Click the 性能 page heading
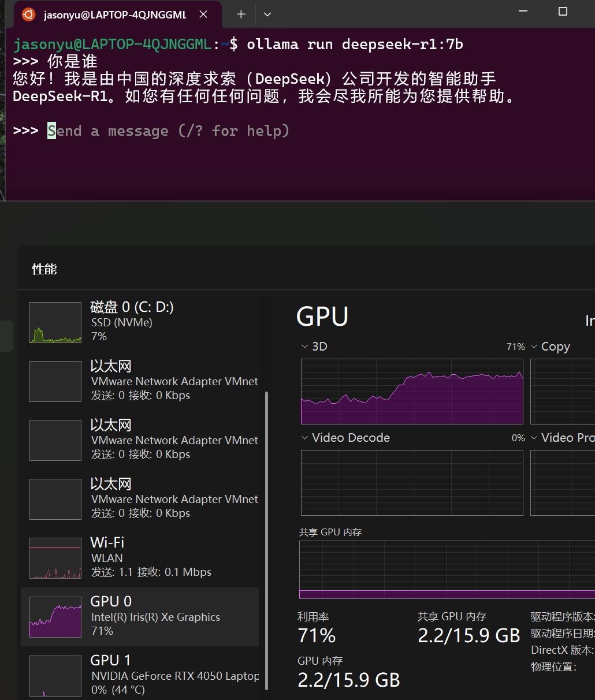This screenshot has height=700, width=595. point(44,269)
